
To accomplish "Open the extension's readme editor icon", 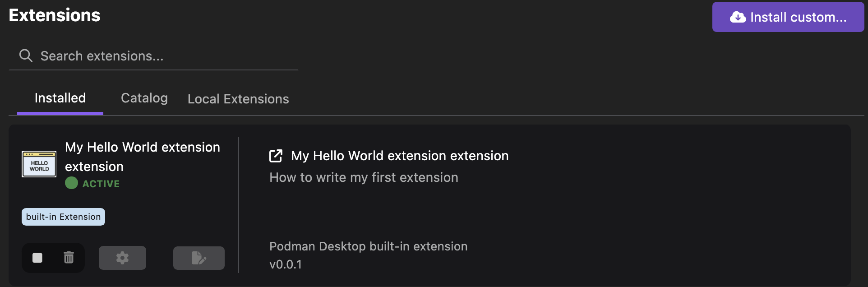I will pyautogui.click(x=199, y=258).
